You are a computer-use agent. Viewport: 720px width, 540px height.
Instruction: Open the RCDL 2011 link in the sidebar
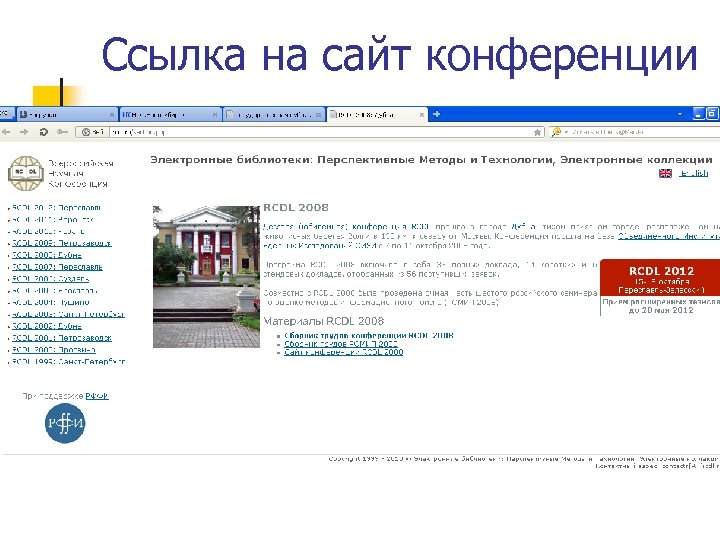[53, 219]
